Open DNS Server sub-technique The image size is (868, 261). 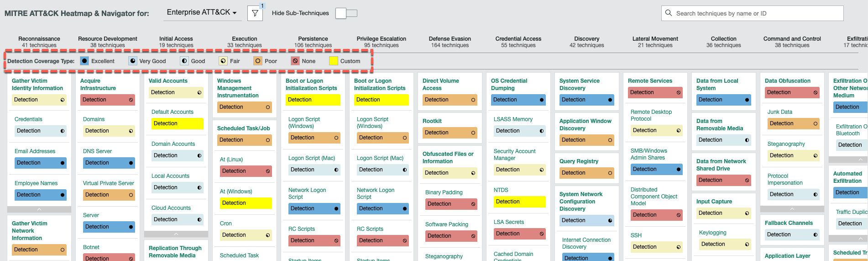click(97, 151)
